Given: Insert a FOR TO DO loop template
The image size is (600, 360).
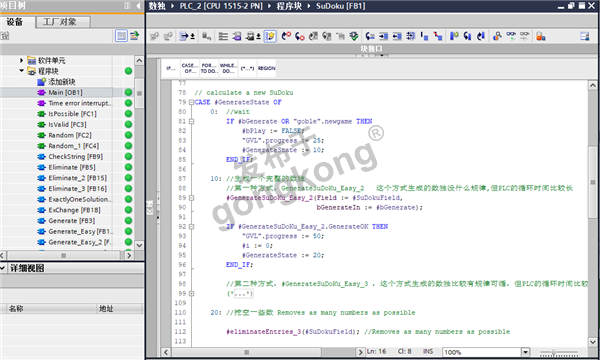Looking at the screenshot, I should pyautogui.click(x=209, y=68).
